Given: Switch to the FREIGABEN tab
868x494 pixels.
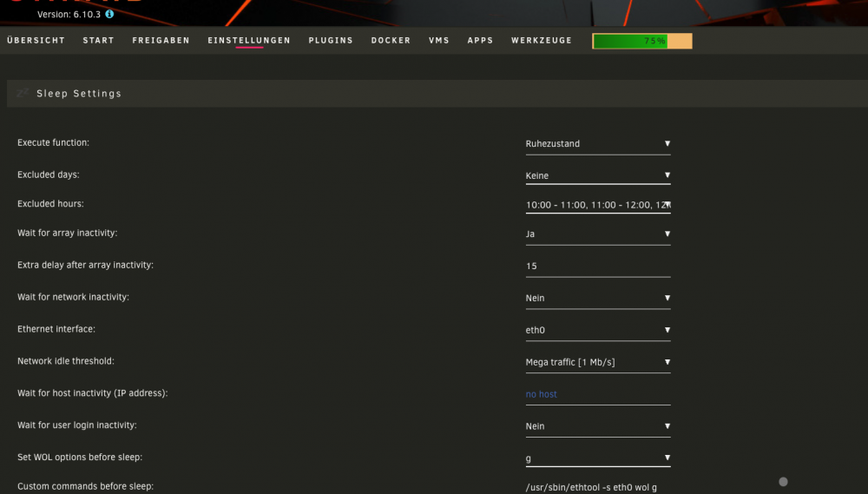Looking at the screenshot, I should 161,41.
